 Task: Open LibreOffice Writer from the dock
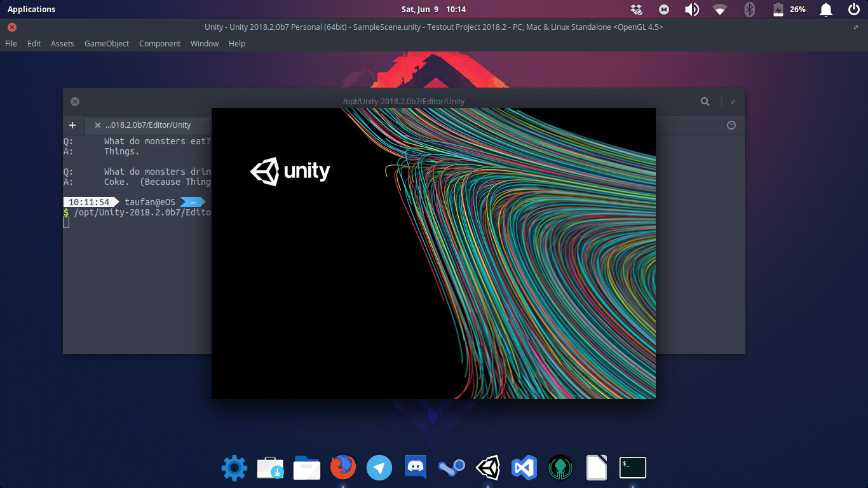[596, 468]
